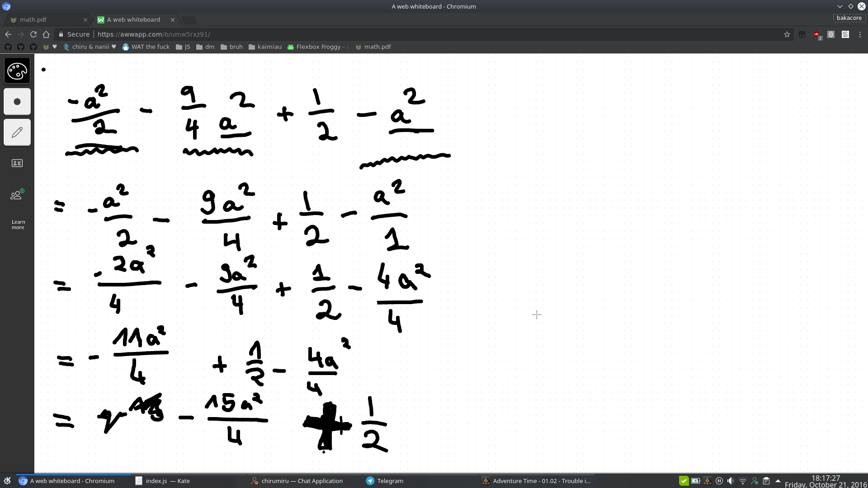This screenshot has width=868, height=488.
Task: Expand the JS bookmarks folder
Action: pyautogui.click(x=183, y=47)
